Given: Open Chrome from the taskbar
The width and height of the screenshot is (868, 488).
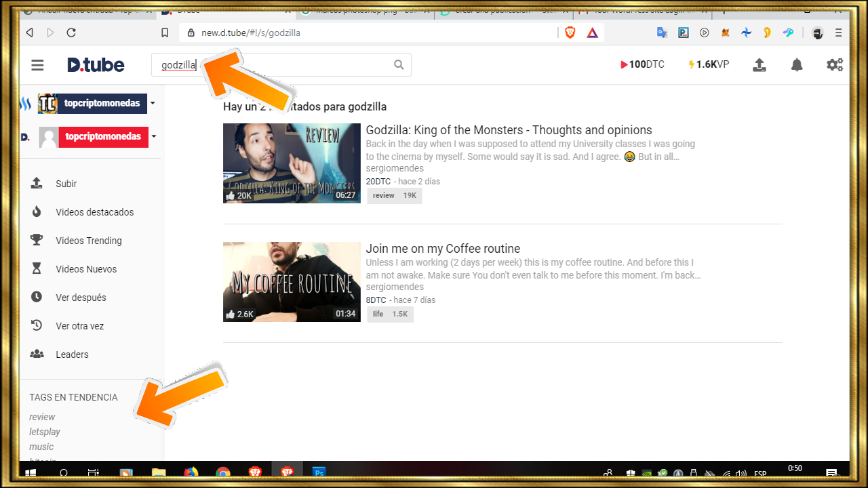Looking at the screenshot, I should click(223, 472).
